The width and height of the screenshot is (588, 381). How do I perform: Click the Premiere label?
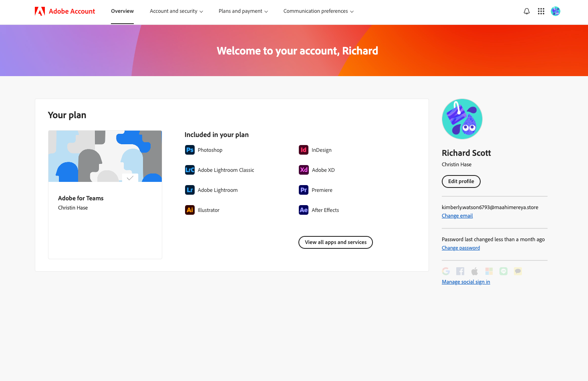[x=322, y=190]
